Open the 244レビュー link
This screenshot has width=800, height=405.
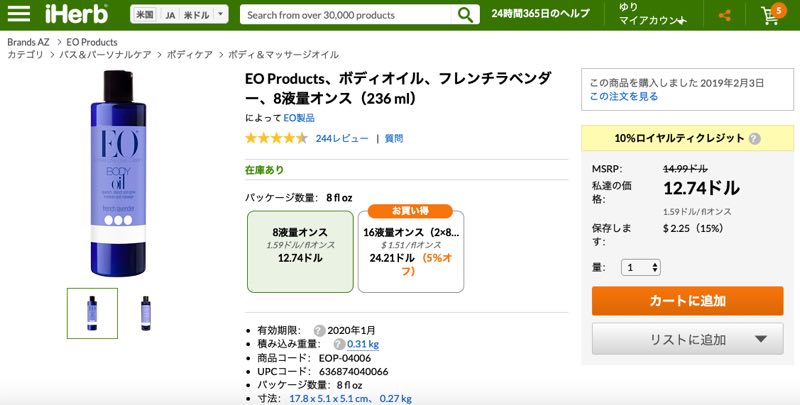342,138
